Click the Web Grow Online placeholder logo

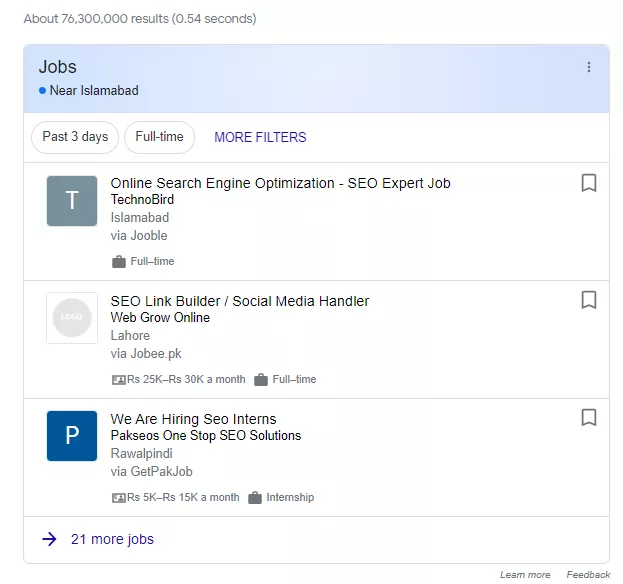pyautogui.click(x=72, y=318)
